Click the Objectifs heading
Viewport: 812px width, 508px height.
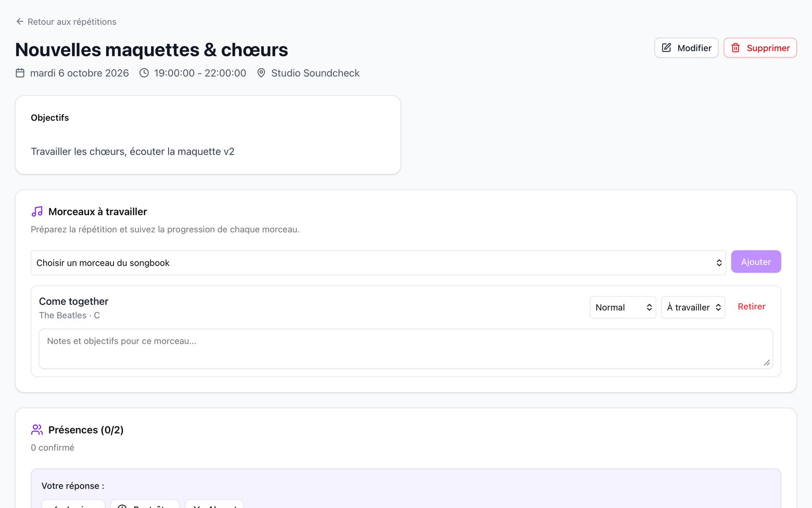[x=50, y=118]
